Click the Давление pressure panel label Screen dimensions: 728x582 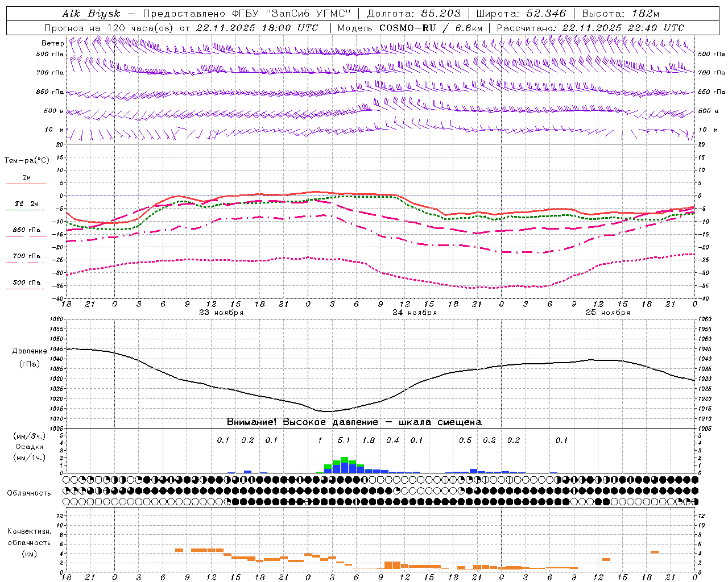(30, 351)
